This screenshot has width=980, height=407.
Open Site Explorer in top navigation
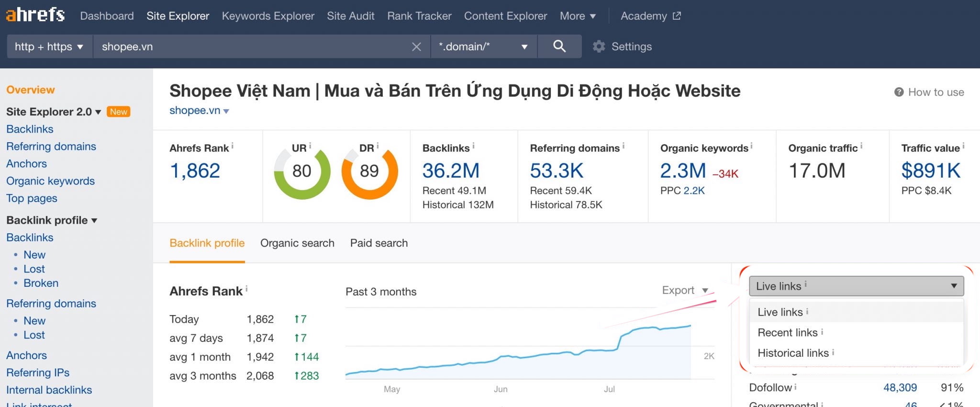pos(178,16)
